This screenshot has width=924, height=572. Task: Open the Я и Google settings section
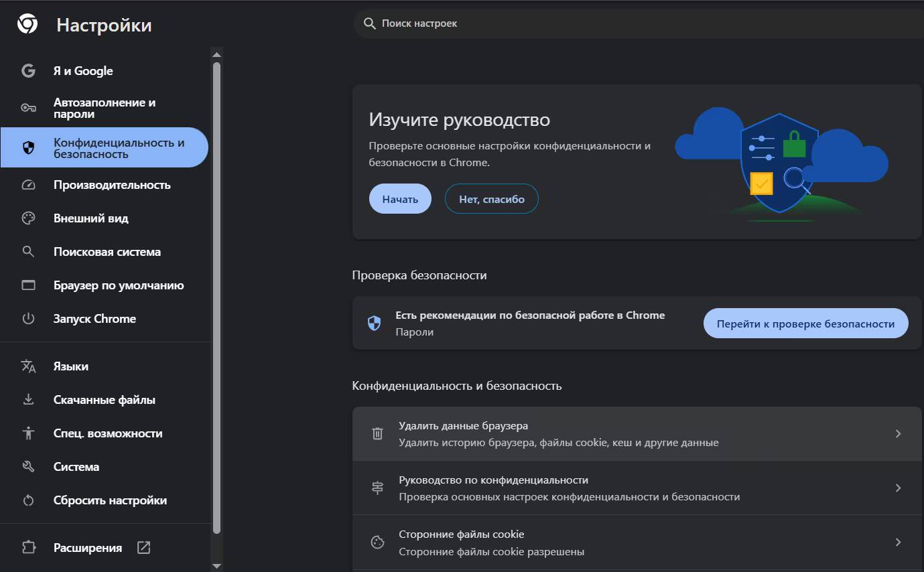click(x=105, y=71)
